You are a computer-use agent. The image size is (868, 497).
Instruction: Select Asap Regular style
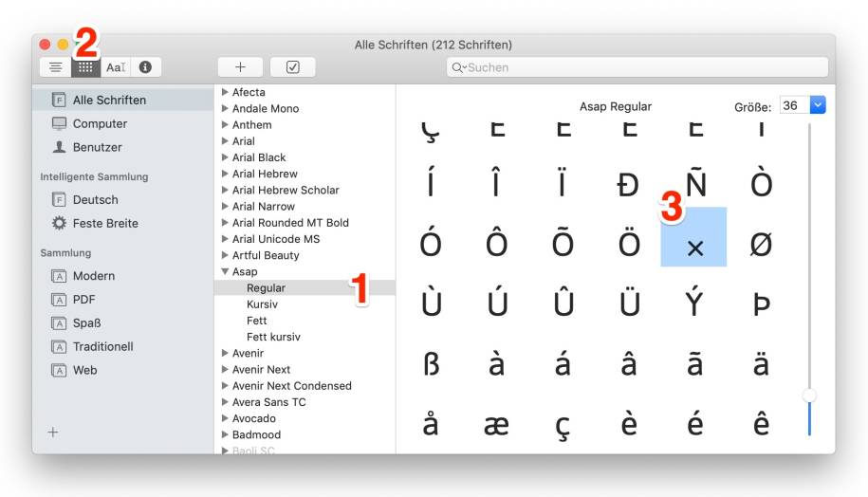coord(305,287)
